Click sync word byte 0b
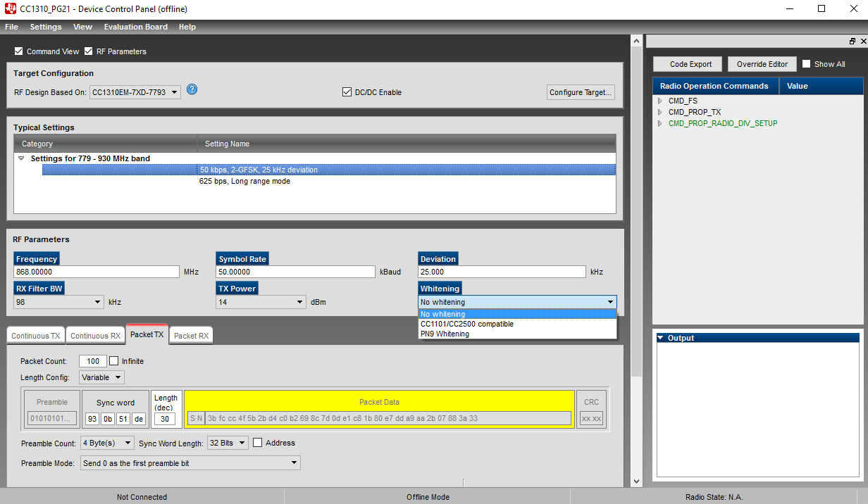This screenshot has height=504, width=868. (107, 419)
